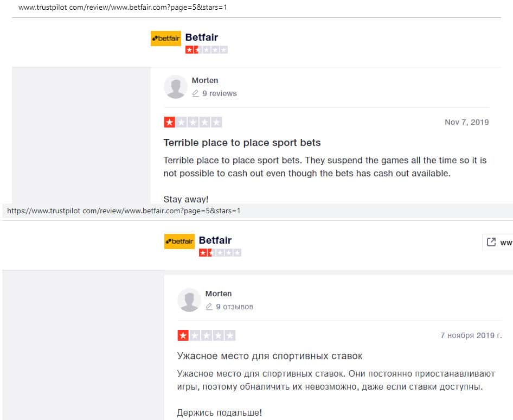This screenshot has height=420, width=513.
Task: Click the "Ужасное место для спортивных ставок" title
Action: [x=270, y=356]
